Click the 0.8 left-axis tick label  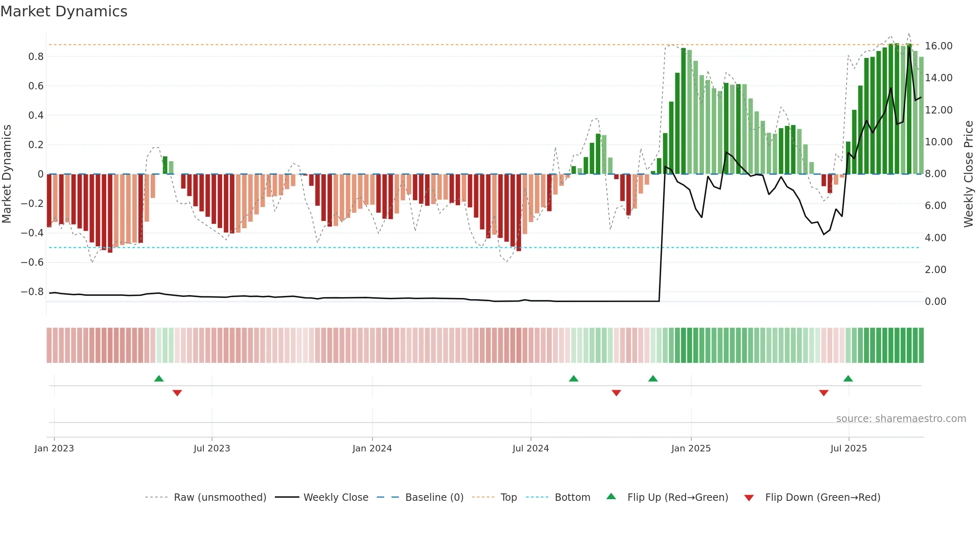(36, 56)
